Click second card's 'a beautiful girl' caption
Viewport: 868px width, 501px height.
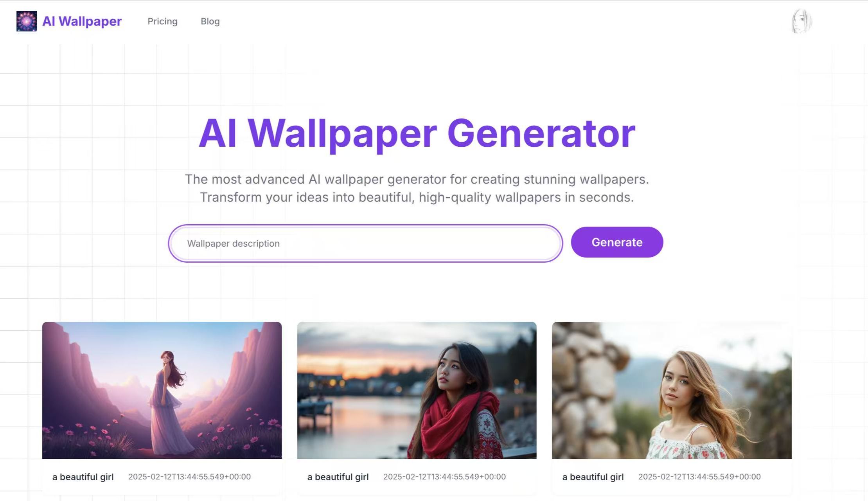point(338,477)
